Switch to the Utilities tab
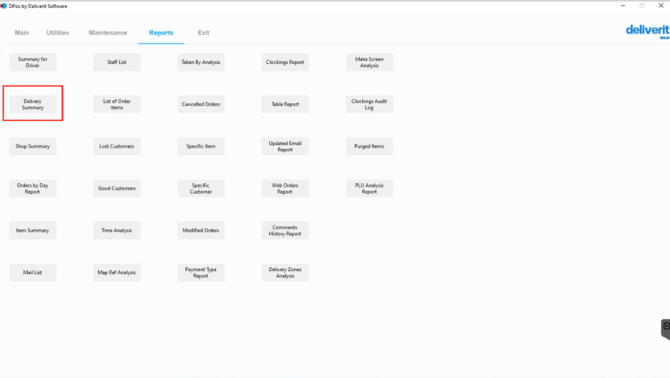This screenshot has width=670, height=378. pos(58,32)
